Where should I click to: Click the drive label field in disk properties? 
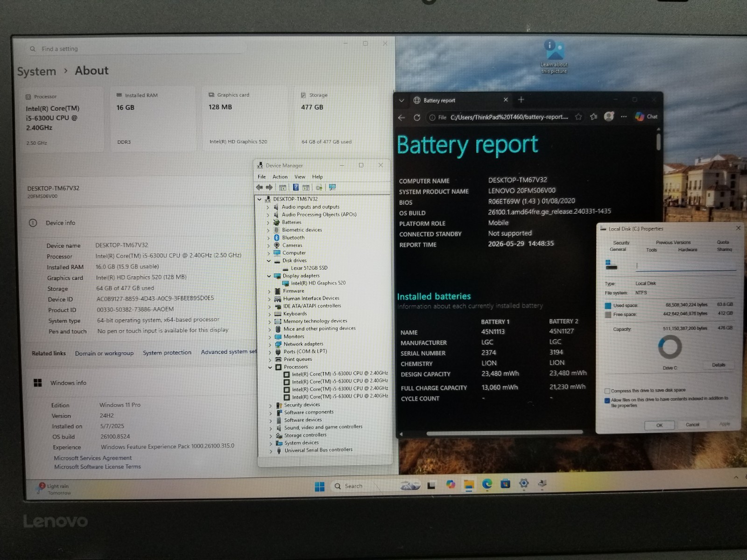coord(685,266)
